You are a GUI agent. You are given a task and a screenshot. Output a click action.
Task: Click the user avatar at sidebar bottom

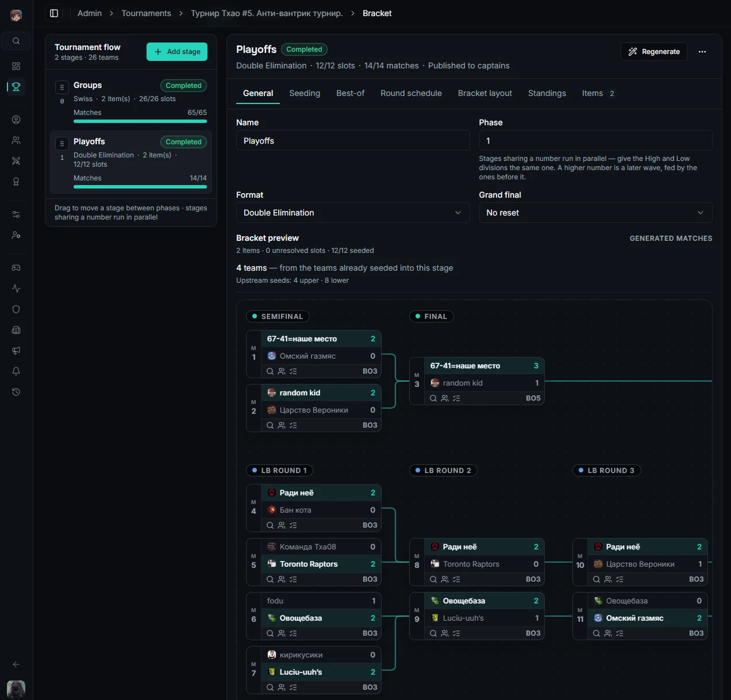(x=16, y=689)
